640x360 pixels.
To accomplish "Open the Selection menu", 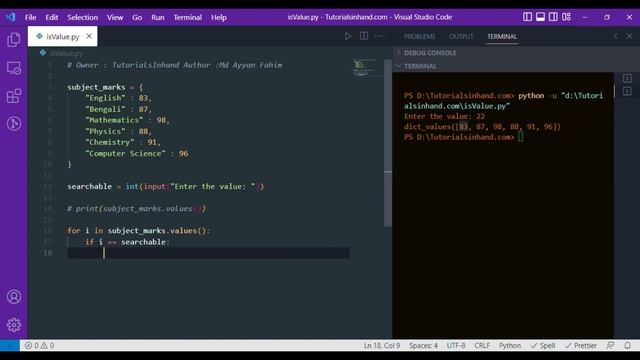I will coord(82,17).
